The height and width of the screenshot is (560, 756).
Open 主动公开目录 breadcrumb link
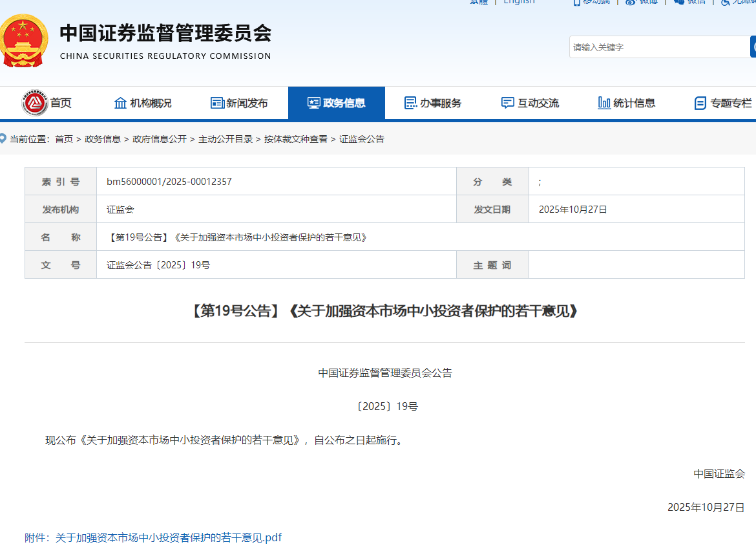point(226,139)
